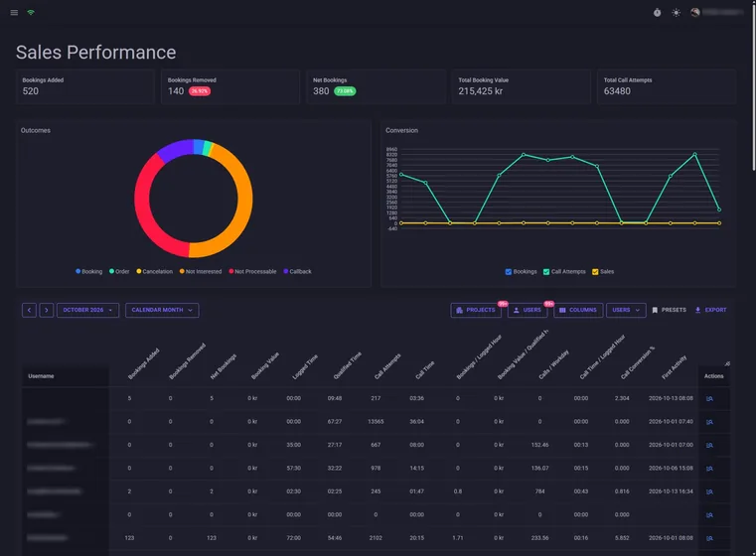Open action icon for row with 217 call attempts
This screenshot has width=756, height=556.
click(x=709, y=398)
